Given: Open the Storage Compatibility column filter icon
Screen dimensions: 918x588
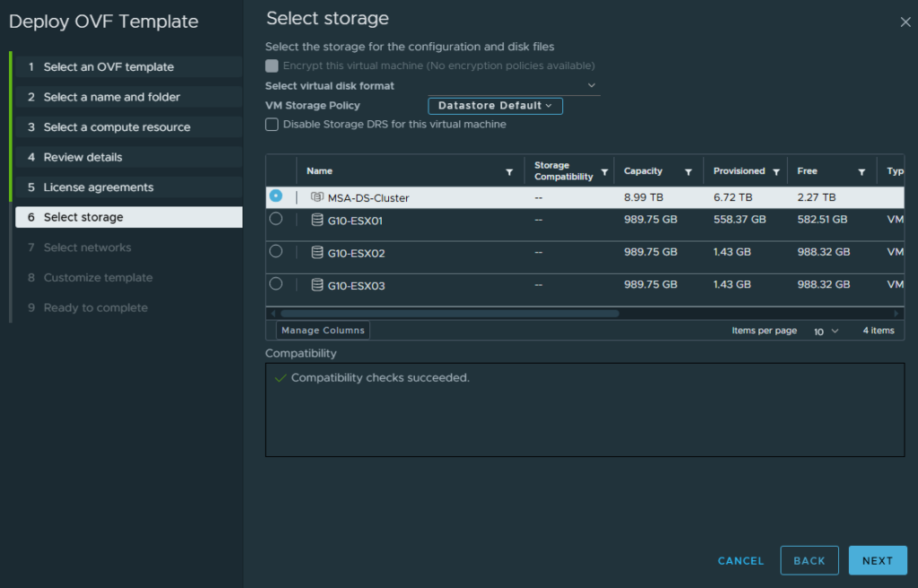Looking at the screenshot, I should [x=604, y=172].
